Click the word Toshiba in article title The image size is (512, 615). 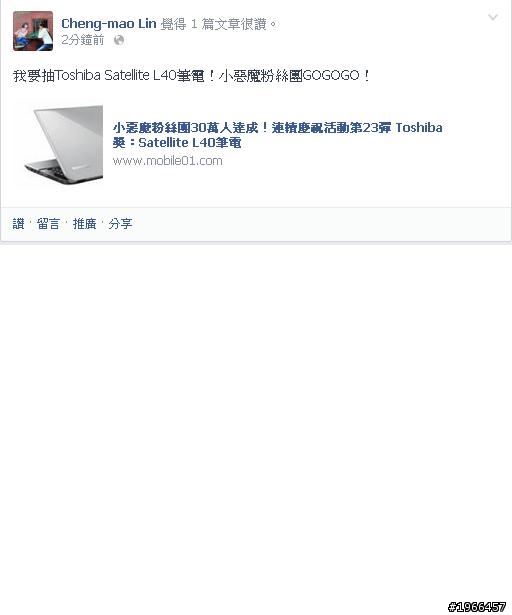click(x=419, y=127)
